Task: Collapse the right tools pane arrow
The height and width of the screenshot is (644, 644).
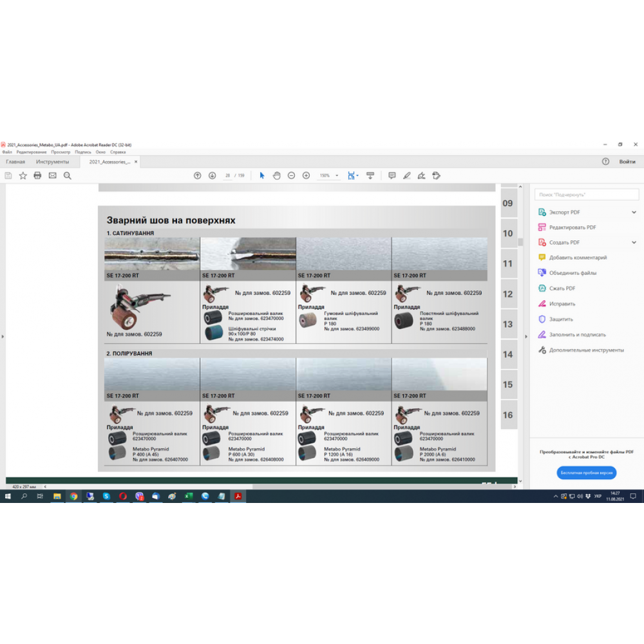Action: pyautogui.click(x=526, y=336)
